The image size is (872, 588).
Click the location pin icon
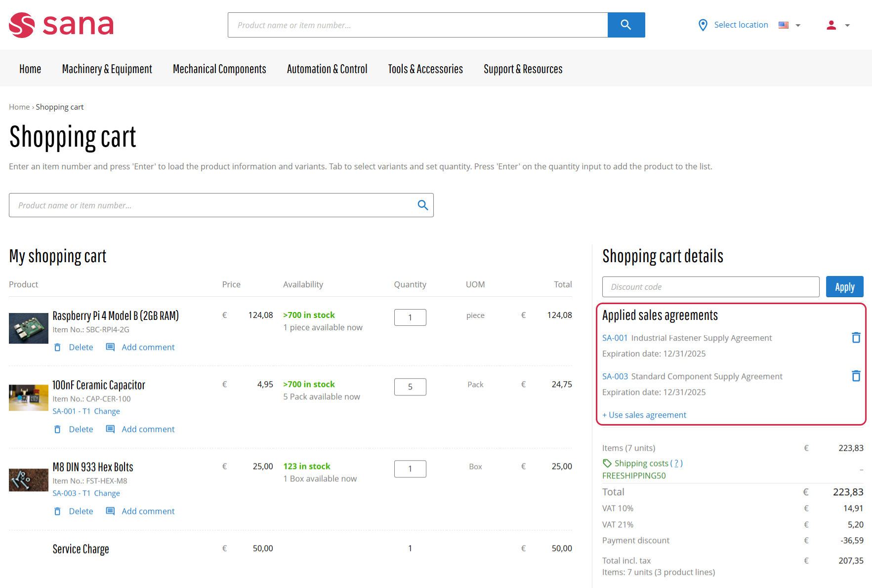703,25
